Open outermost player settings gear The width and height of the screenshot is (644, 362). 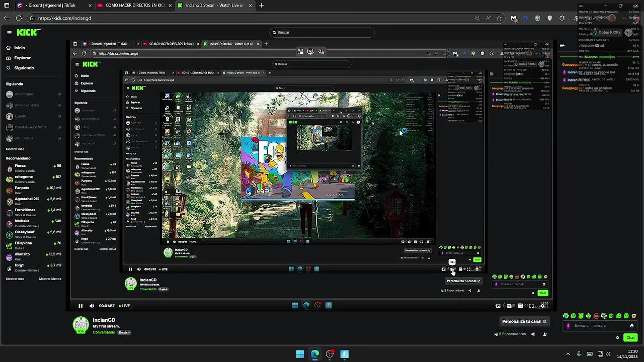tap(542, 306)
